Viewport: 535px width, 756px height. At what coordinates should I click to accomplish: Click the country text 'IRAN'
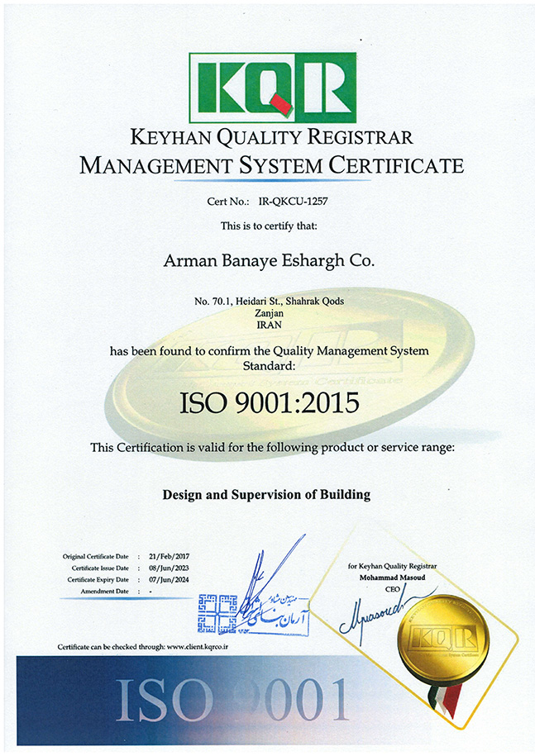[x=269, y=325]
